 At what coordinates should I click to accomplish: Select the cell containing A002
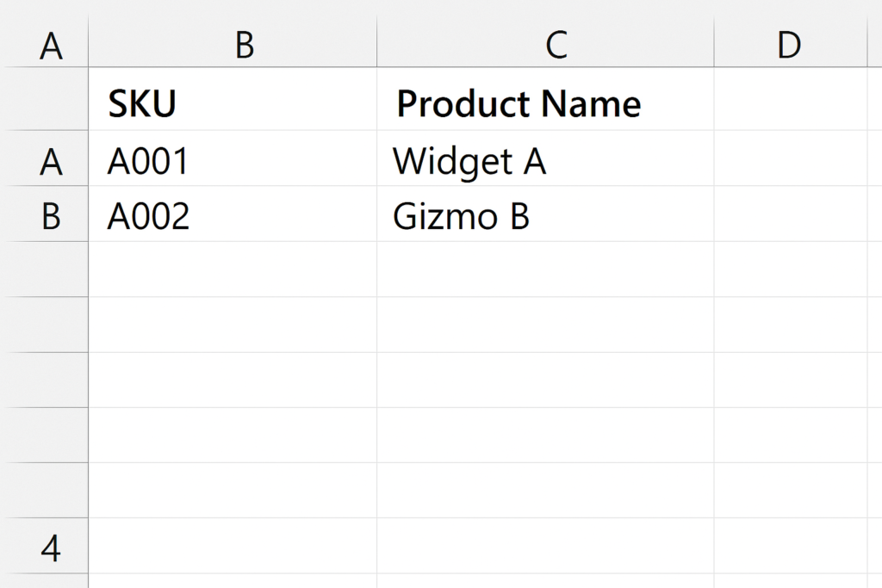233,214
